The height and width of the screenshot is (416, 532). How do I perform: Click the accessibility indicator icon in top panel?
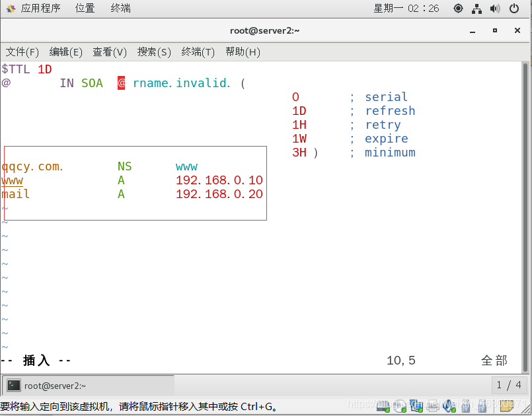(x=458, y=8)
